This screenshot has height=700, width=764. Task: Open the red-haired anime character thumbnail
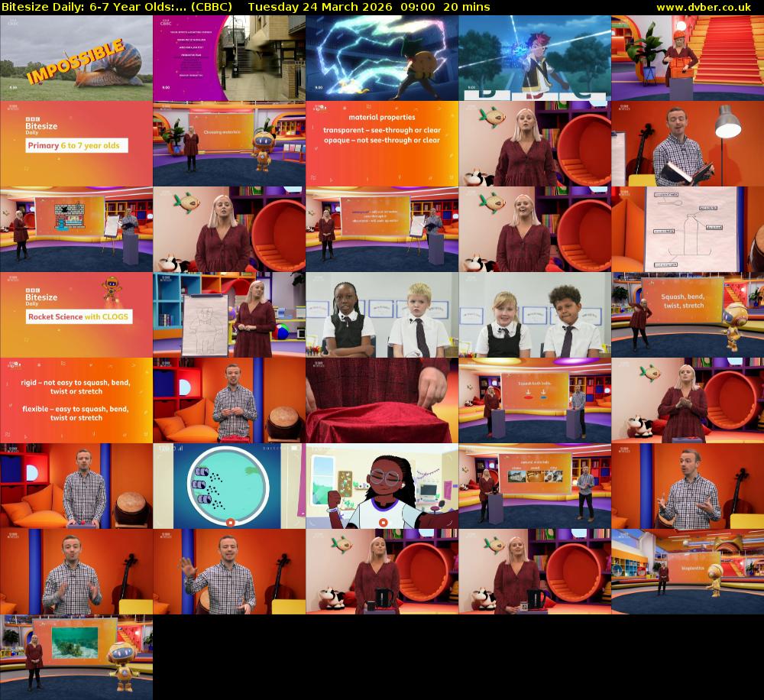tap(535, 58)
